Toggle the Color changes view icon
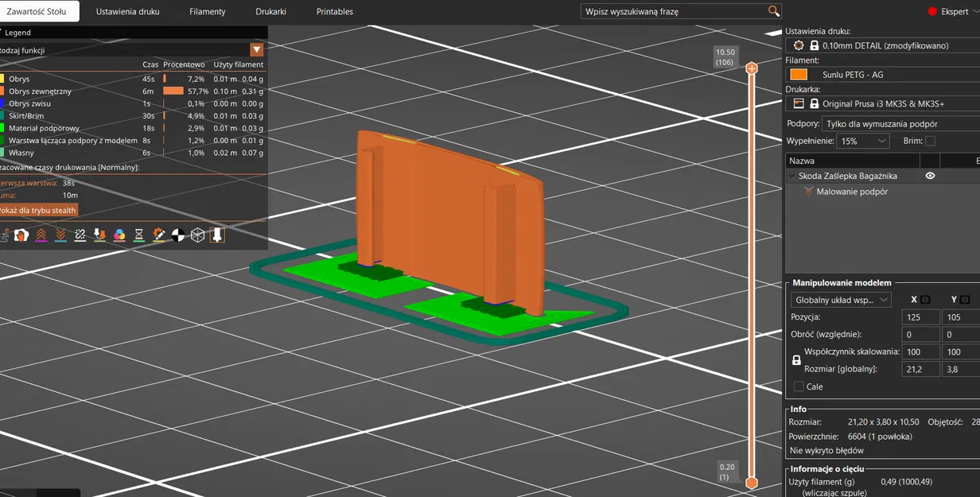This screenshot has width=980, height=497. point(119,235)
